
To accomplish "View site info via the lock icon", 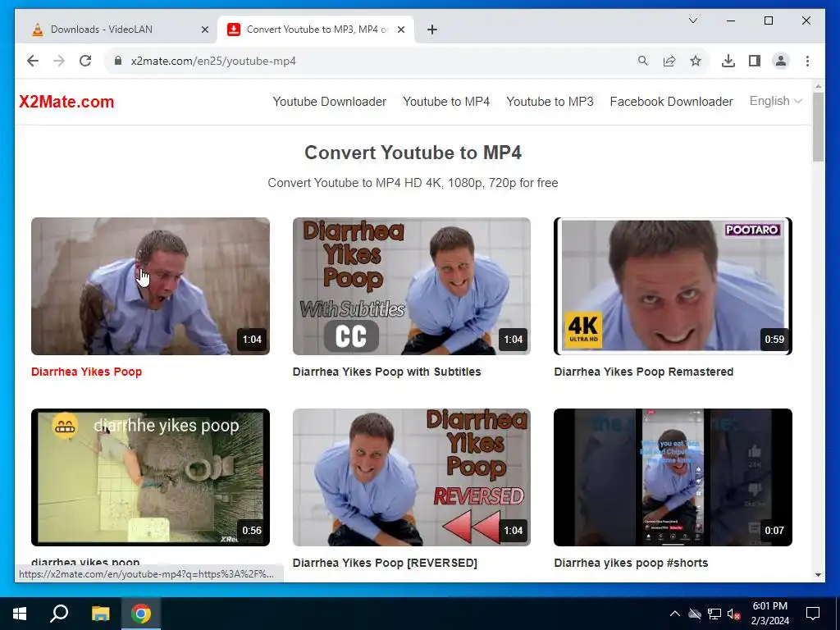I will (x=118, y=61).
